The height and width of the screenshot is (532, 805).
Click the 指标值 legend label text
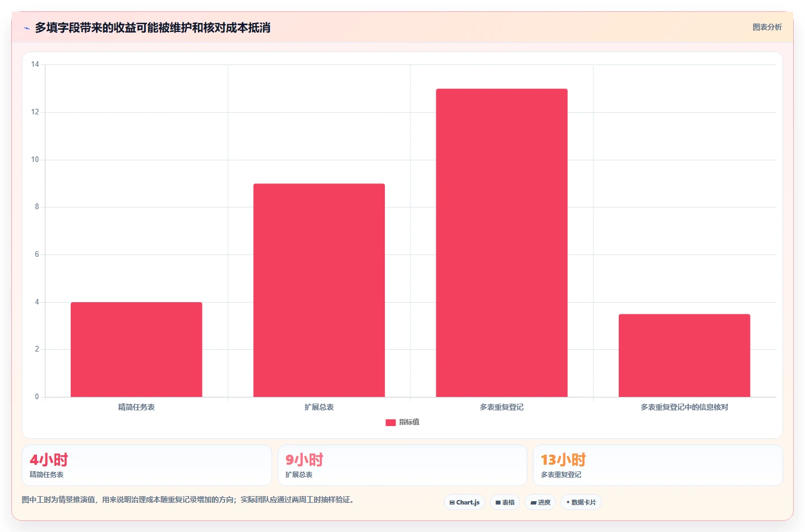[409, 422]
